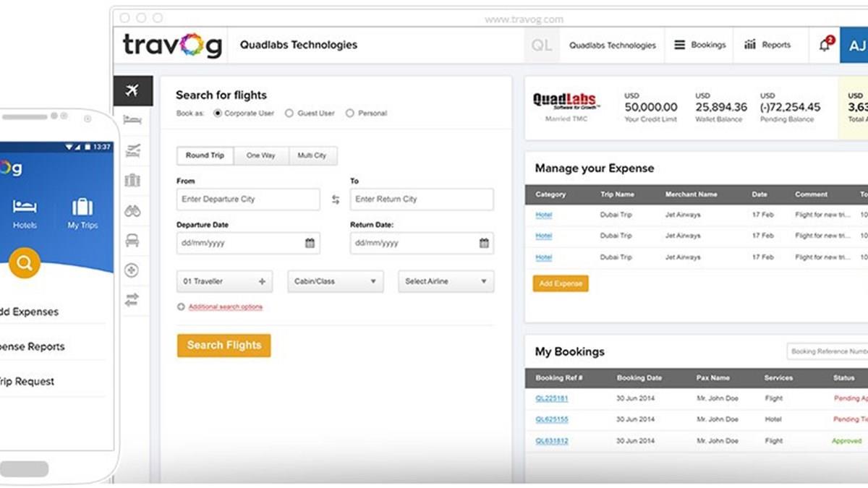Click the Enter Departure City field
This screenshot has width=868, height=488.
pos(247,200)
